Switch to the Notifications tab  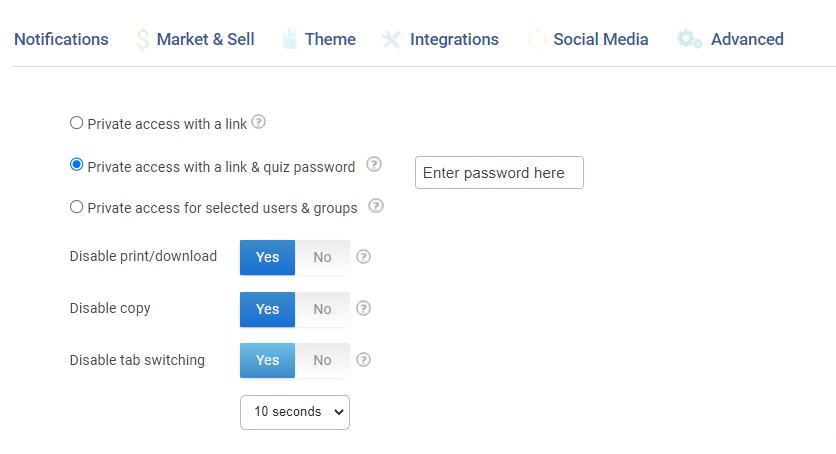[x=61, y=40]
